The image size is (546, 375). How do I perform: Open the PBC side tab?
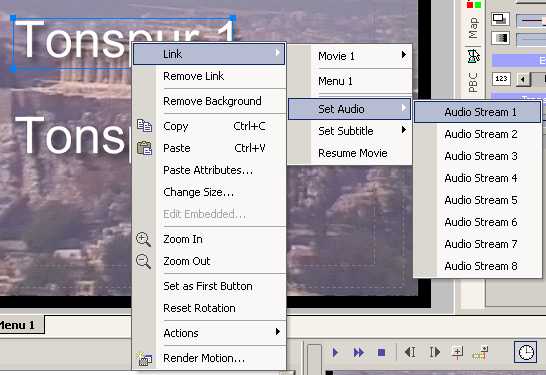473,82
